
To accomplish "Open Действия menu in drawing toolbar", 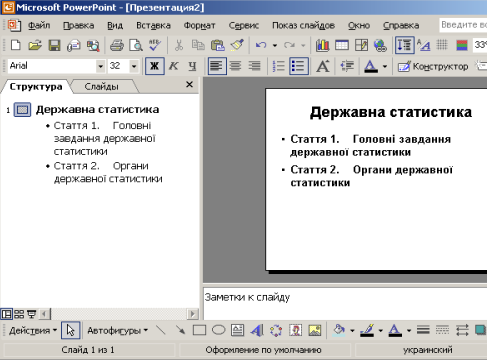I will 33,331.
